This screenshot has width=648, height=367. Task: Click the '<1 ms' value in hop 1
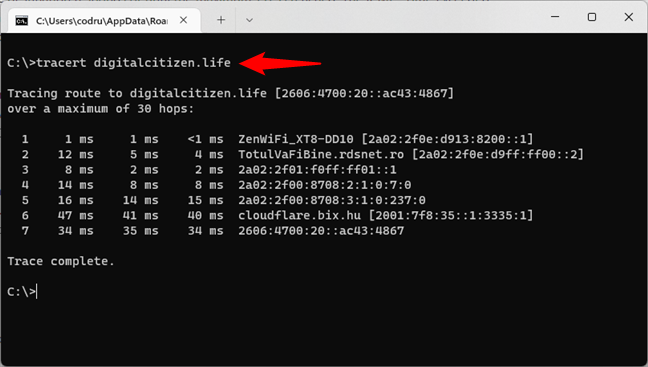click(x=205, y=139)
